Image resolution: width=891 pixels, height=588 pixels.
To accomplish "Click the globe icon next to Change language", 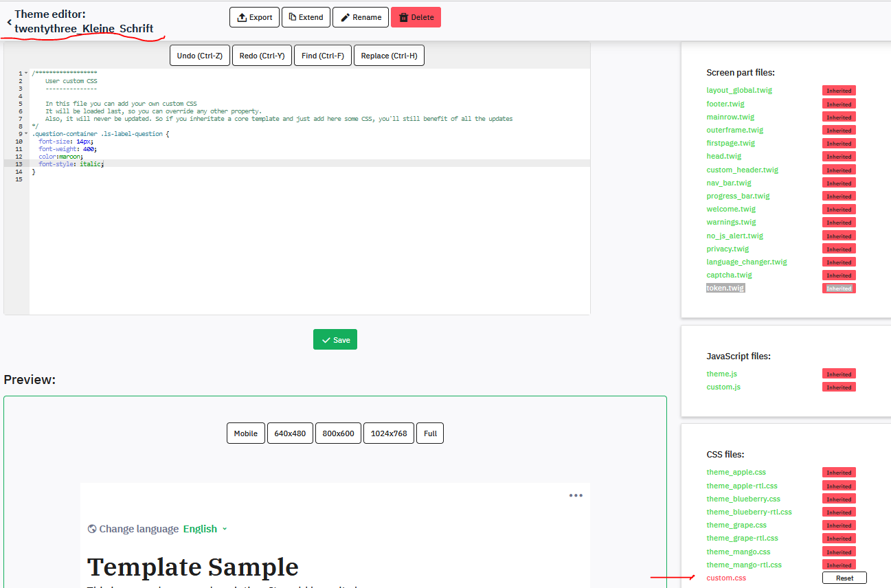I will pos(92,529).
